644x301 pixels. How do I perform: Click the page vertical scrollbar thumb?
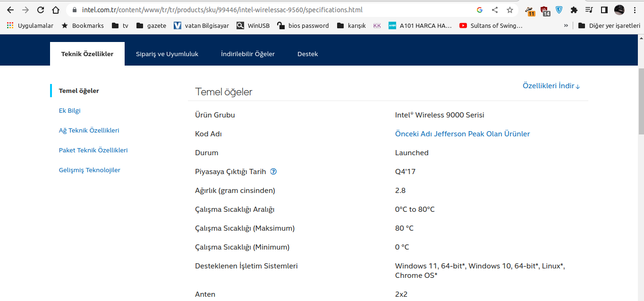641,101
